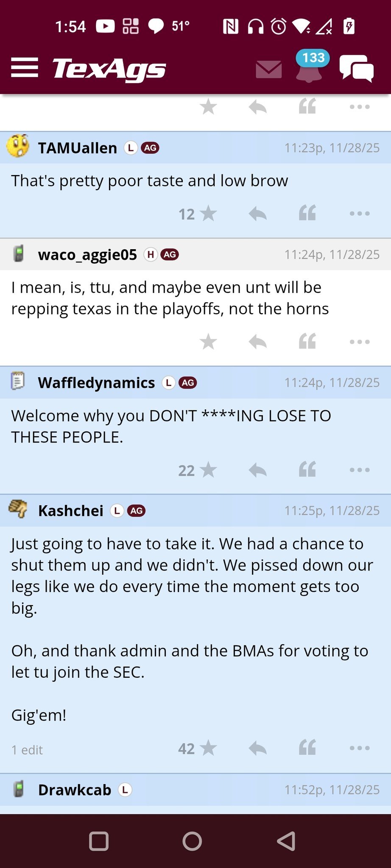Open more options on TAMUallen's post
The width and height of the screenshot is (391, 868).
[x=360, y=214]
